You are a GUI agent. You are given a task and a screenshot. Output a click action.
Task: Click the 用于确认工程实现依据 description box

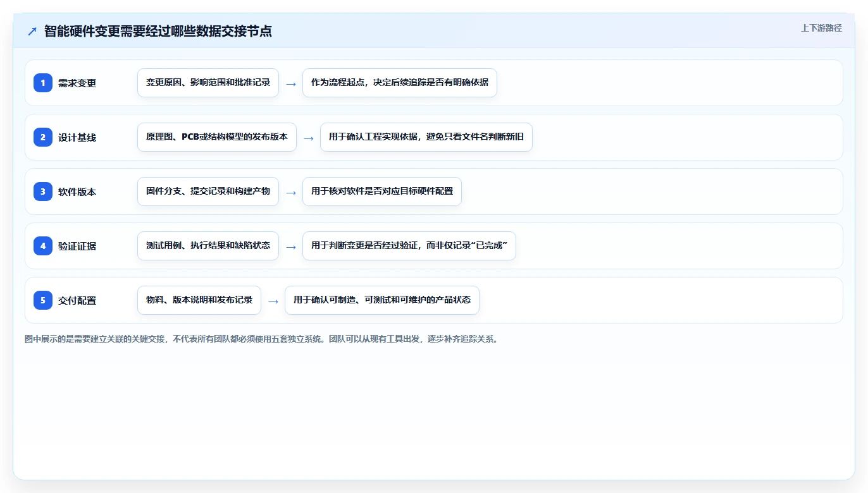point(426,137)
